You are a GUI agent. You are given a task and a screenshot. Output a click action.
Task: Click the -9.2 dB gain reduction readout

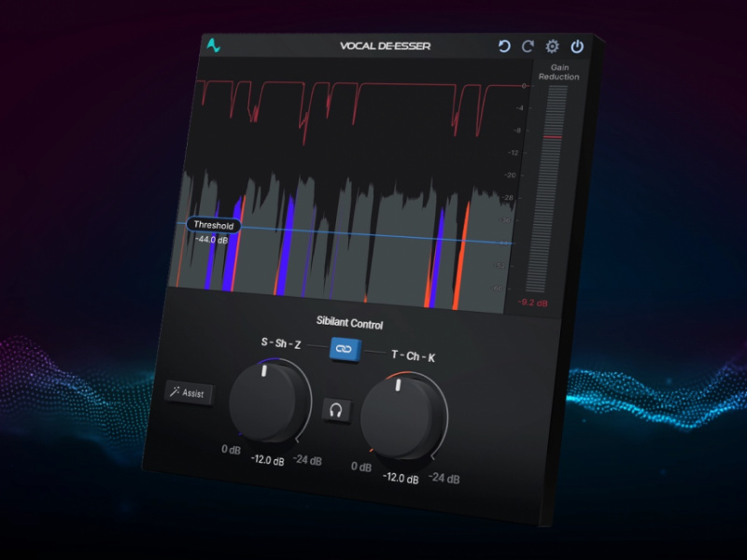tap(532, 302)
